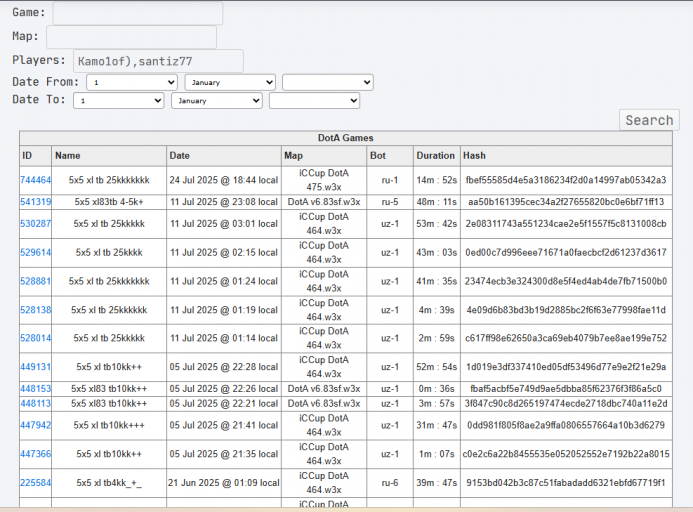The width and height of the screenshot is (693, 512).
Task: Select hash starting with 9153bd042b3c87
Action: click(566, 483)
